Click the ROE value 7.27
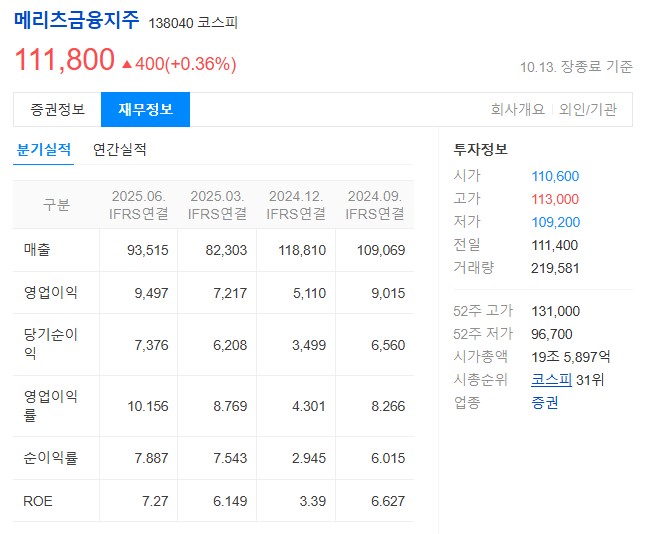Image resolution: width=645 pixels, height=534 pixels. click(155, 501)
